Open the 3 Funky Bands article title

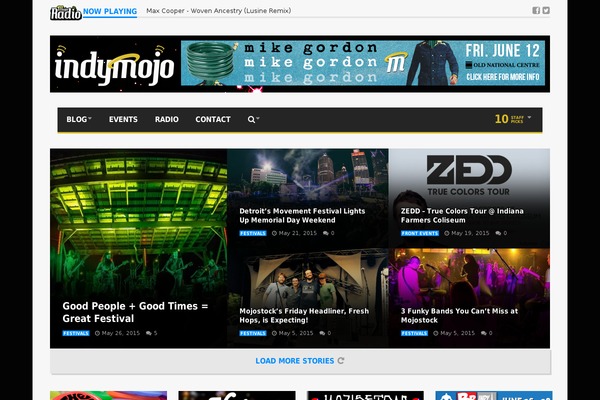coord(459,316)
